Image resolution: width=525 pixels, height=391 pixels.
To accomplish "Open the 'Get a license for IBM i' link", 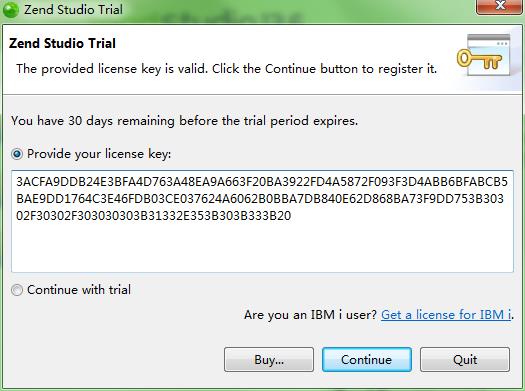I will pyautogui.click(x=446, y=315).
